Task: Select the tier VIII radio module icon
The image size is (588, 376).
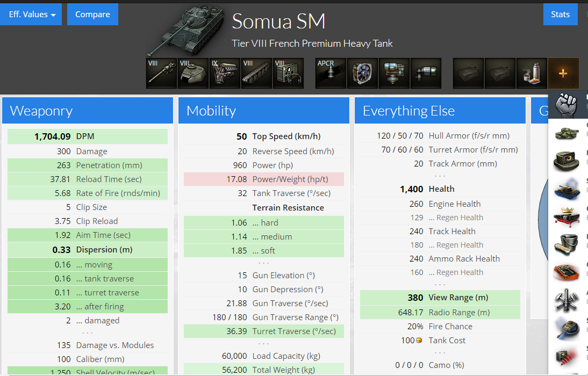Action: [288, 73]
